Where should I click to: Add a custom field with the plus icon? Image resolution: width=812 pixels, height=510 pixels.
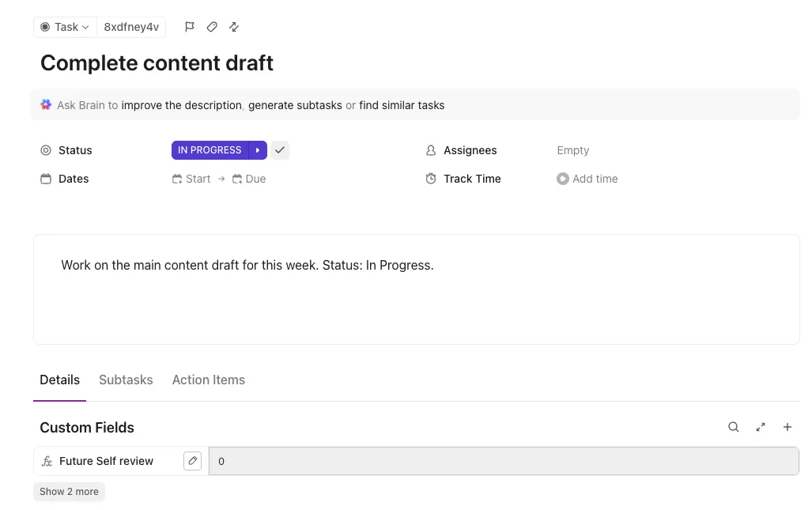tap(787, 427)
